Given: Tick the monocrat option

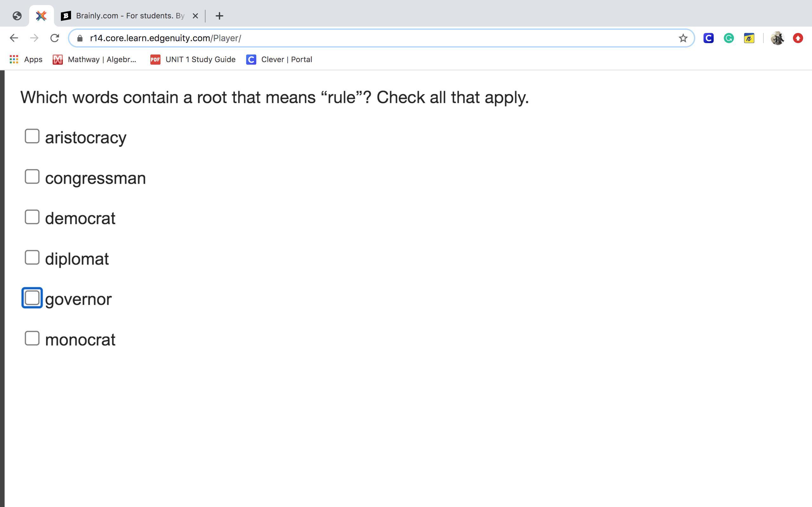Looking at the screenshot, I should click(x=32, y=338).
